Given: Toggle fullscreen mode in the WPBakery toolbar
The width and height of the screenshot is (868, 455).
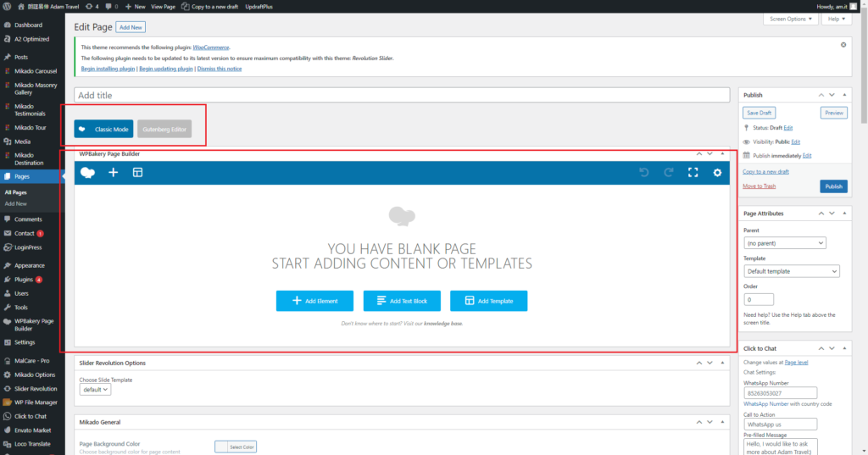Looking at the screenshot, I should click(x=693, y=173).
